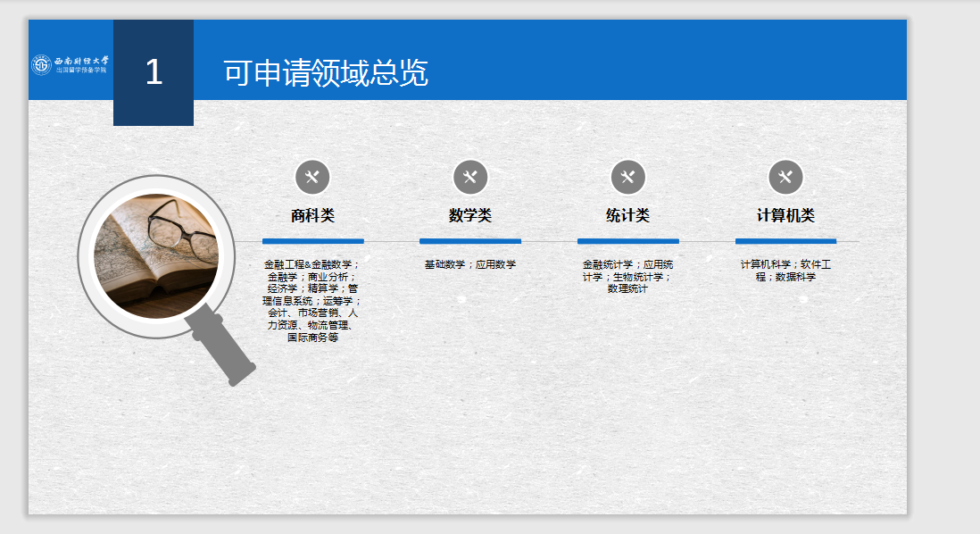
Task: Click the 统计类 heading
Action: coord(627,215)
